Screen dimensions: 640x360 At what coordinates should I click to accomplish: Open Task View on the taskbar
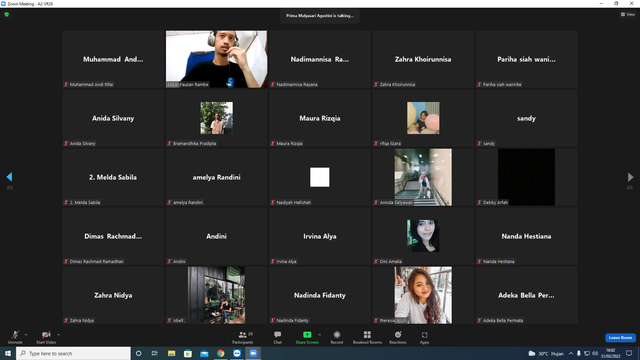(155, 353)
